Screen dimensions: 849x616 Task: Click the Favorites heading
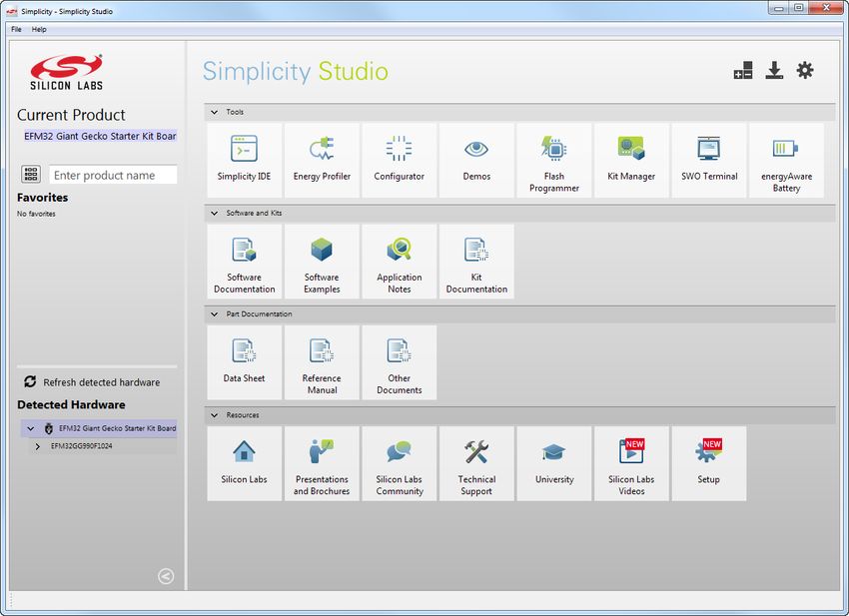pyautogui.click(x=42, y=198)
